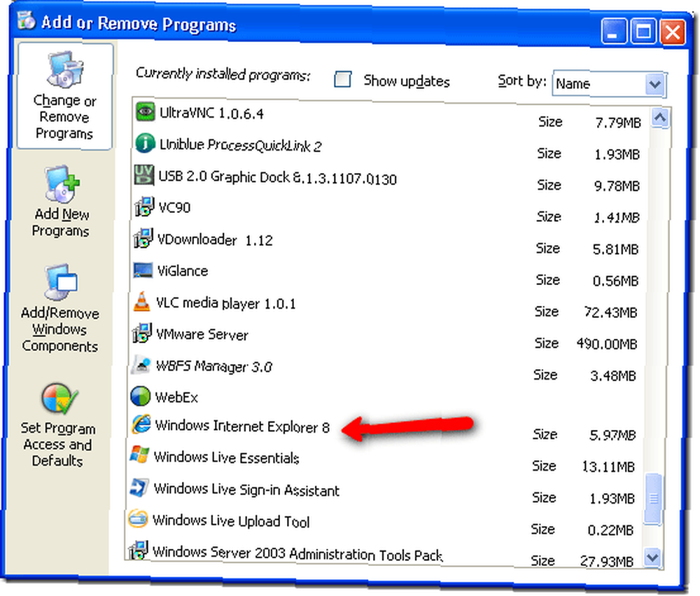Click the Uniblue ProcessQuickLink 2 icon
The height and width of the screenshot is (596, 700).
pyautogui.click(x=145, y=143)
